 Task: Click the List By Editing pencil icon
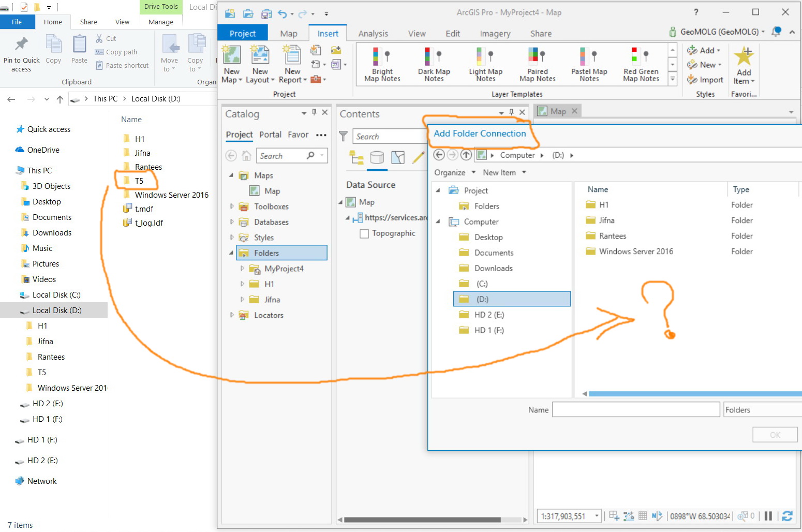coord(418,157)
